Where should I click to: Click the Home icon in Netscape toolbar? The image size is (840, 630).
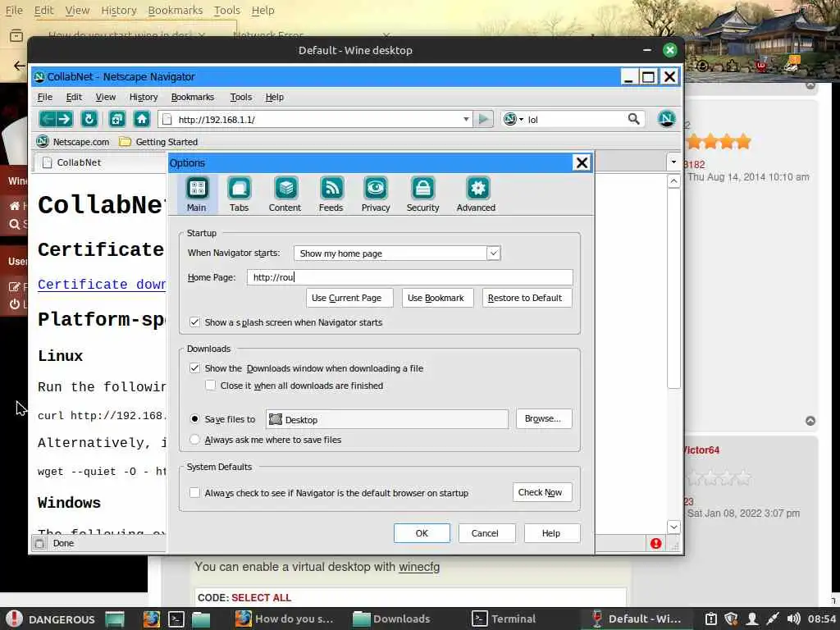141,119
